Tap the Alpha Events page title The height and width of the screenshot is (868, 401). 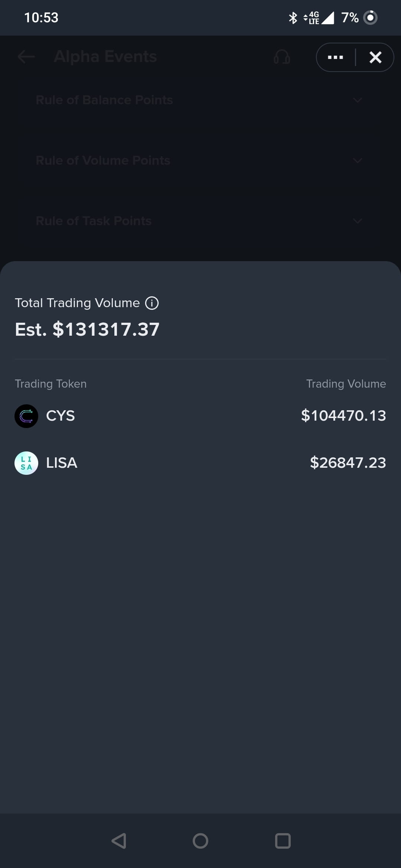[105, 57]
